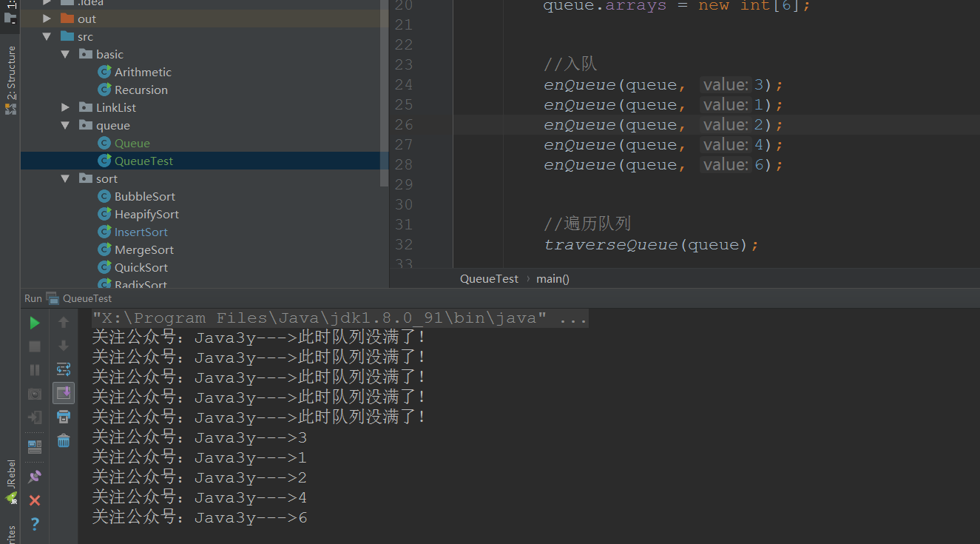Image resolution: width=980 pixels, height=544 pixels.
Task: Click the LinkList folder icon
Action: (x=86, y=107)
